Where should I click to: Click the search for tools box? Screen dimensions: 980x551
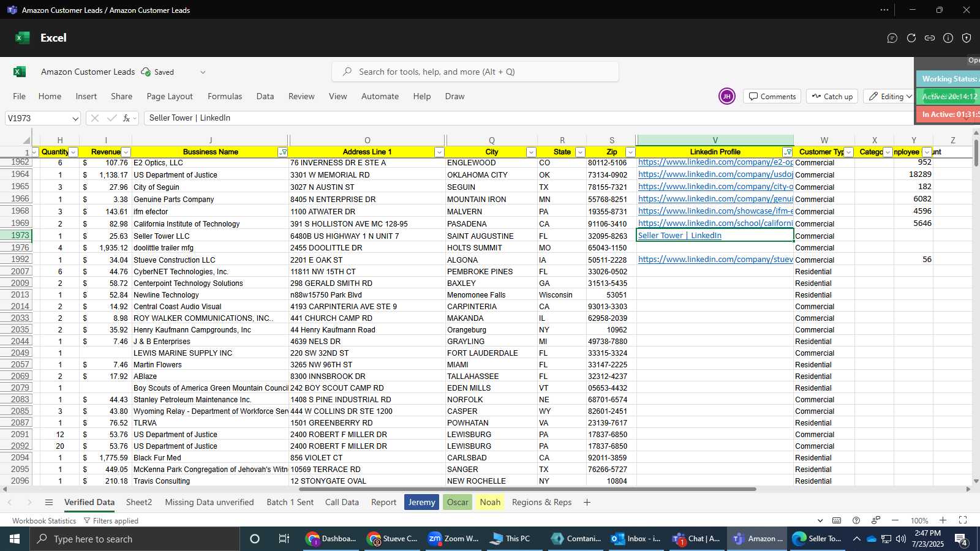coord(475,72)
